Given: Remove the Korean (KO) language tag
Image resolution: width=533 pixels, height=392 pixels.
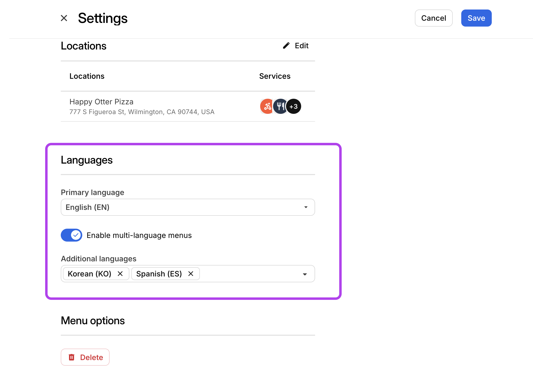Looking at the screenshot, I should [120, 274].
